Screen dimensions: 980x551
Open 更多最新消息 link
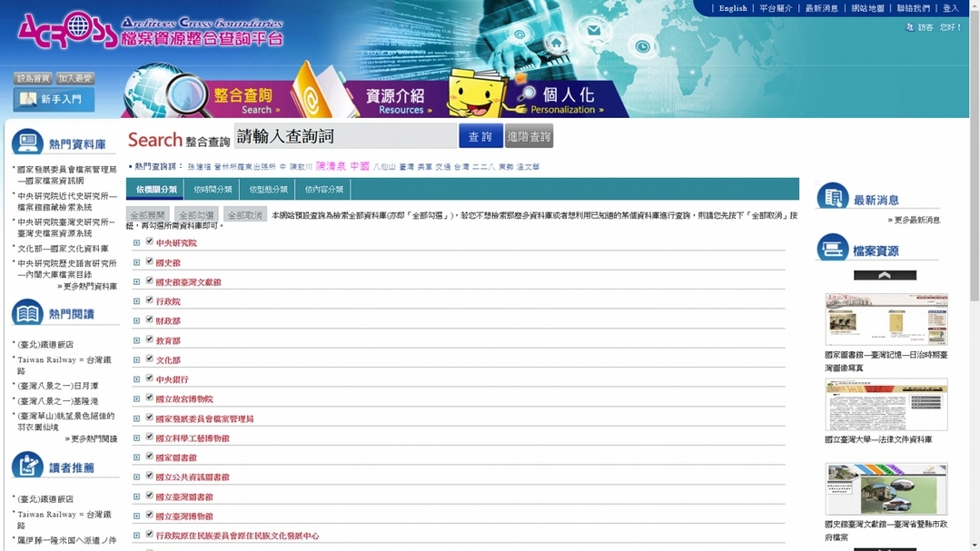[x=914, y=220]
